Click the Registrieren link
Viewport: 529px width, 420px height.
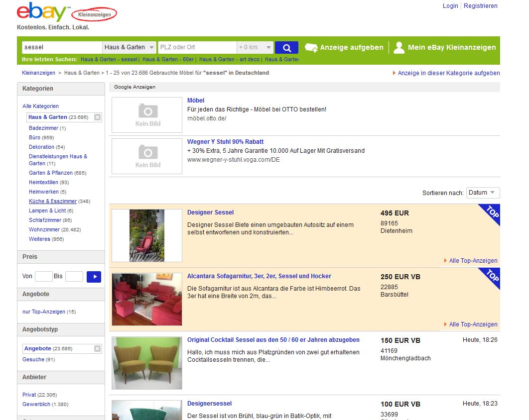click(x=480, y=6)
